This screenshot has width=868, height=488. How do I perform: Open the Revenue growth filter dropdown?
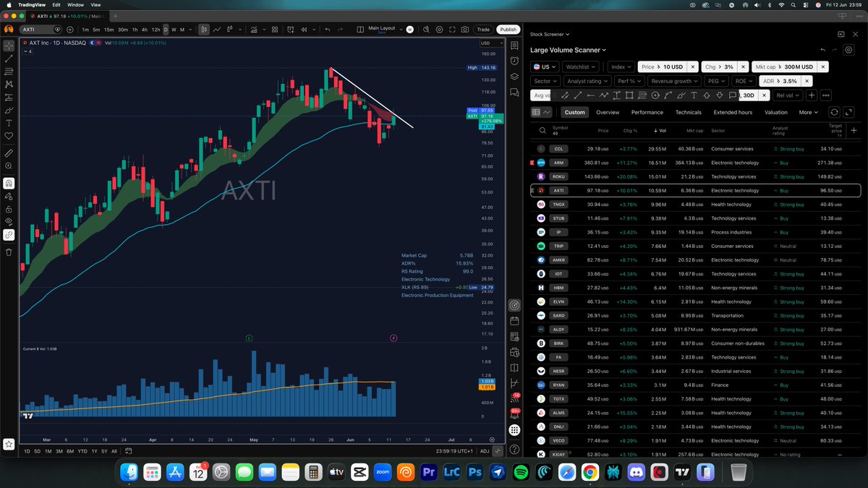[673, 81]
